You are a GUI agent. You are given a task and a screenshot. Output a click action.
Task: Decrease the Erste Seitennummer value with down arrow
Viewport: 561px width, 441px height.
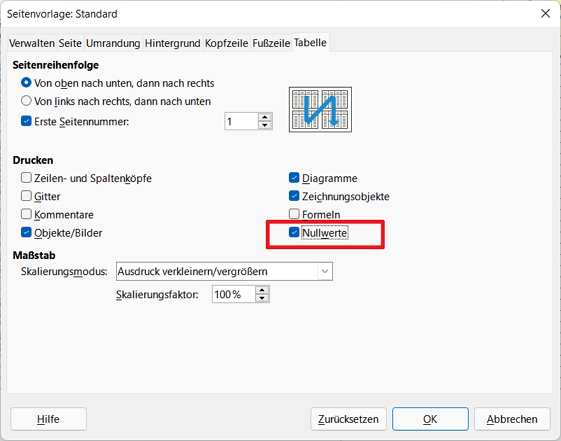click(x=265, y=125)
